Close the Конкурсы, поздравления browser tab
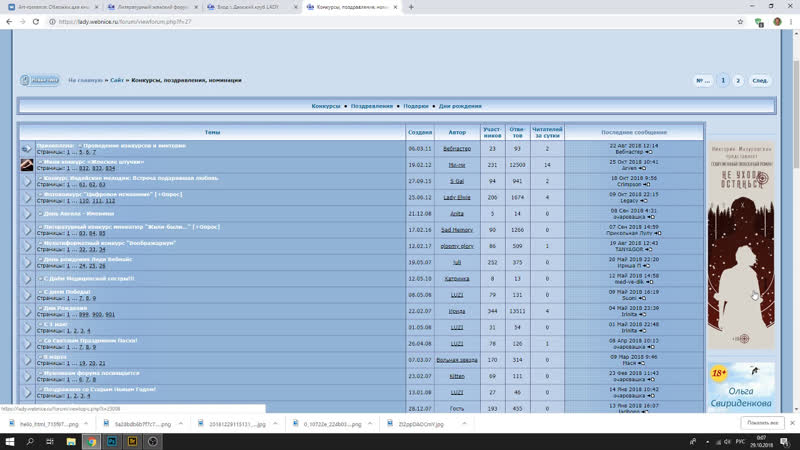Viewport: 800px width, 450px height. click(x=395, y=7)
